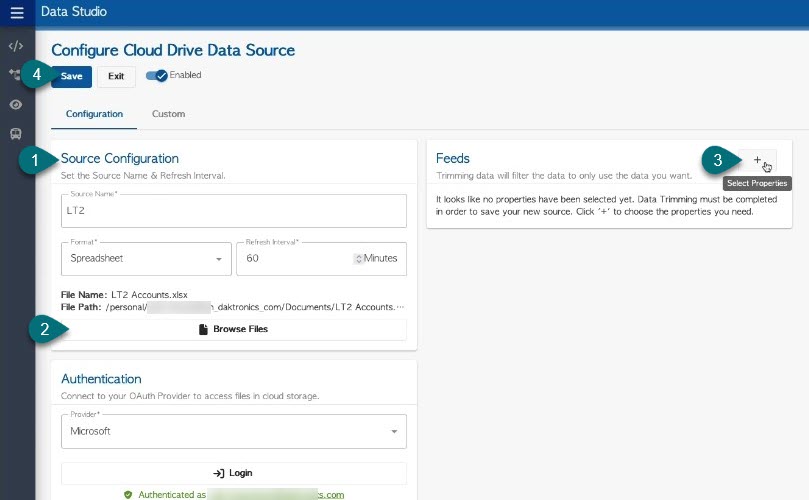The height and width of the screenshot is (500, 809).
Task: Click the plus icon to select properties
Action: 757,160
